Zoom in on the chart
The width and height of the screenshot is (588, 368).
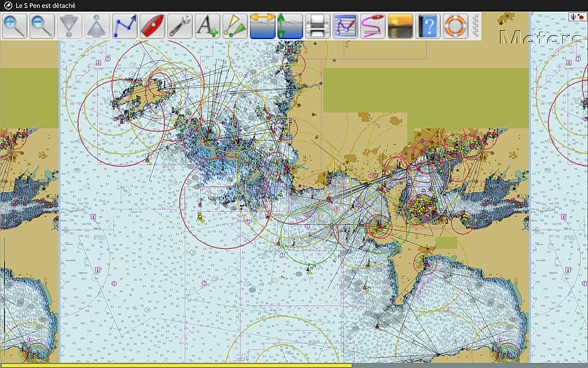pos(14,26)
